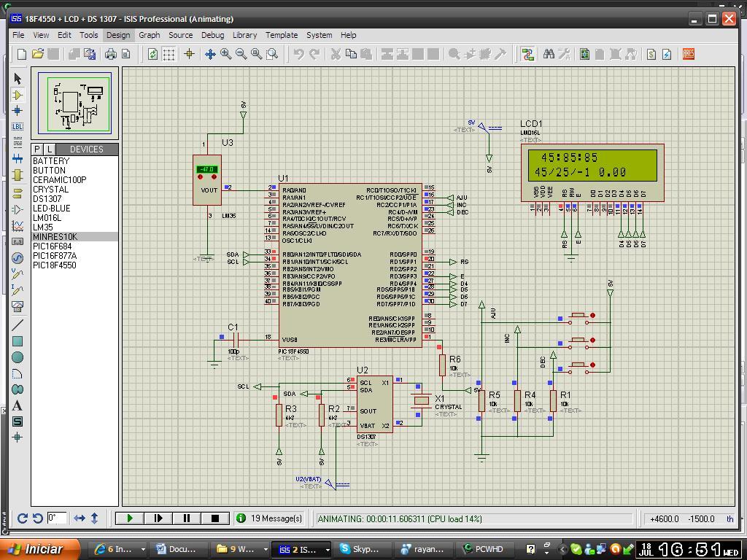This screenshot has height=560, width=747.
Task: Select the generator mode tool
Action: (18, 257)
